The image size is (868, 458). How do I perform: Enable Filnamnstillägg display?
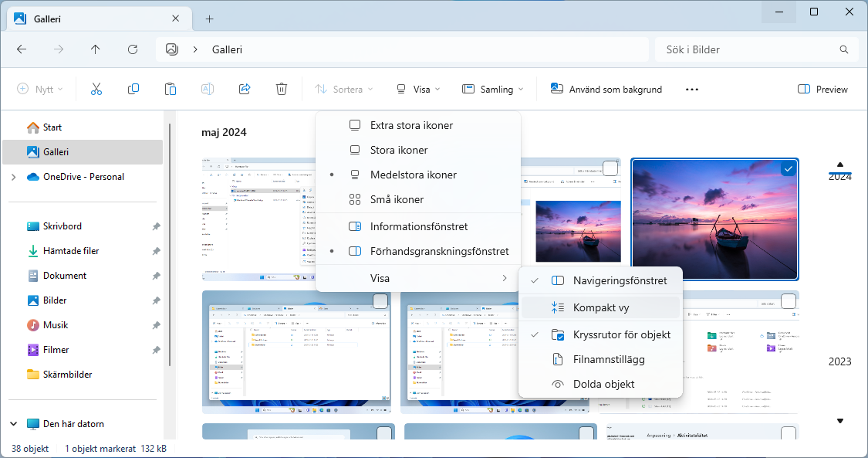600,359
